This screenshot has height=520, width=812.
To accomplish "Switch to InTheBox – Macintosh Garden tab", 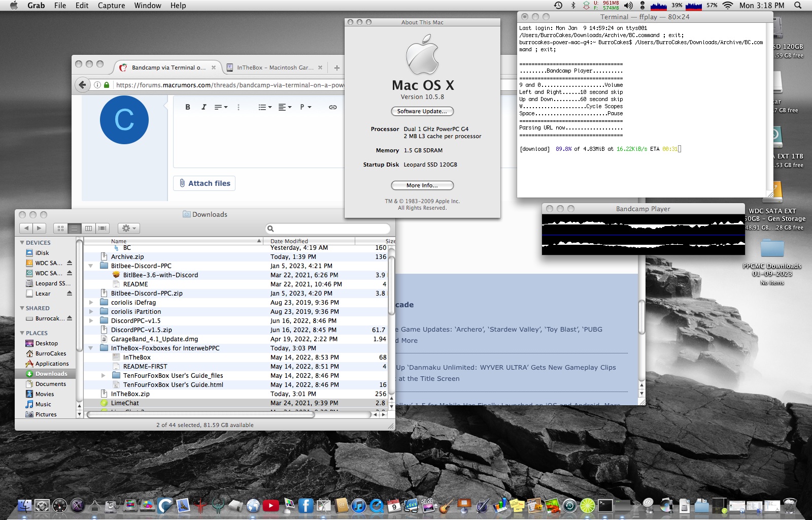I will 274,68.
